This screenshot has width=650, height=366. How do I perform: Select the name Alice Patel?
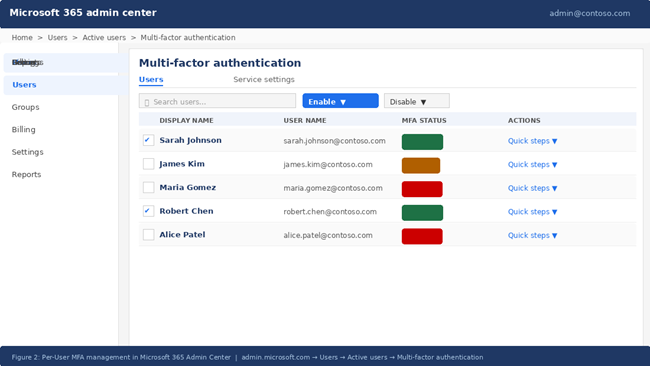(182, 235)
